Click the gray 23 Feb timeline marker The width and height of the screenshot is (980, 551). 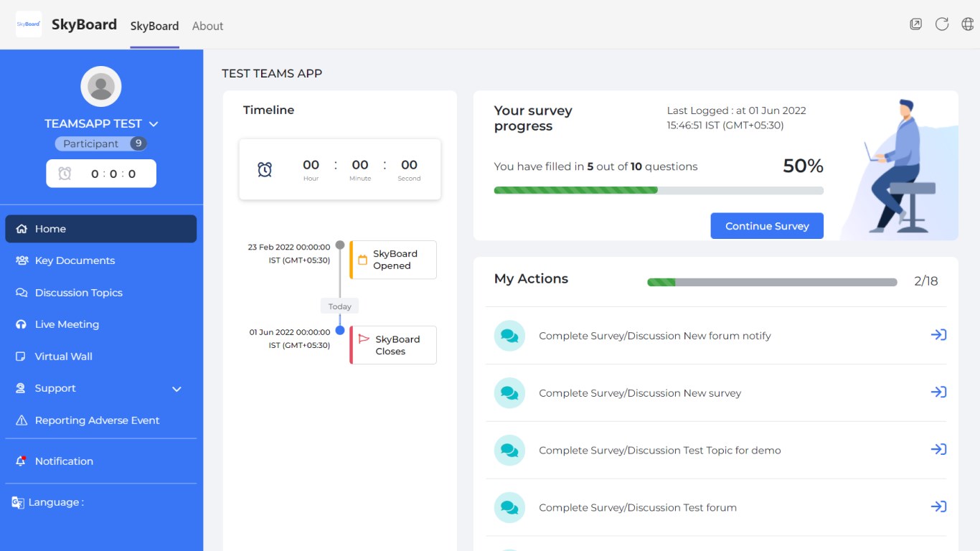(x=340, y=245)
